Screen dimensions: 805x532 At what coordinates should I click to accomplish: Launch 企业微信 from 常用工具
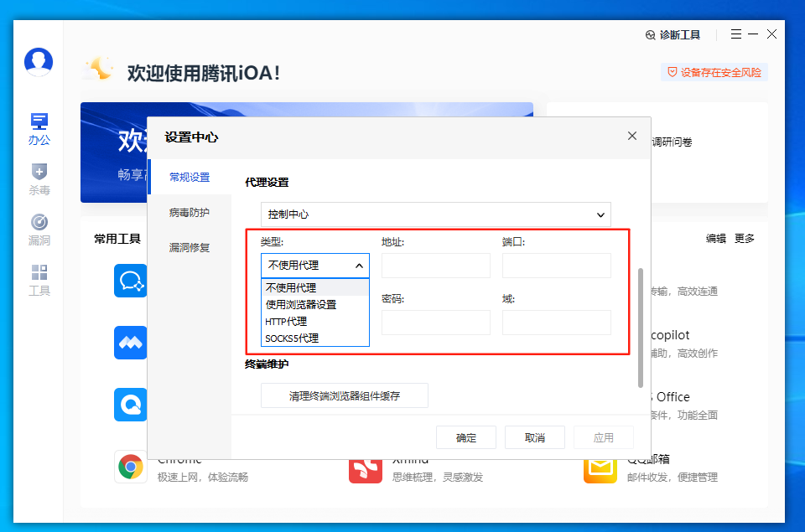click(130, 281)
